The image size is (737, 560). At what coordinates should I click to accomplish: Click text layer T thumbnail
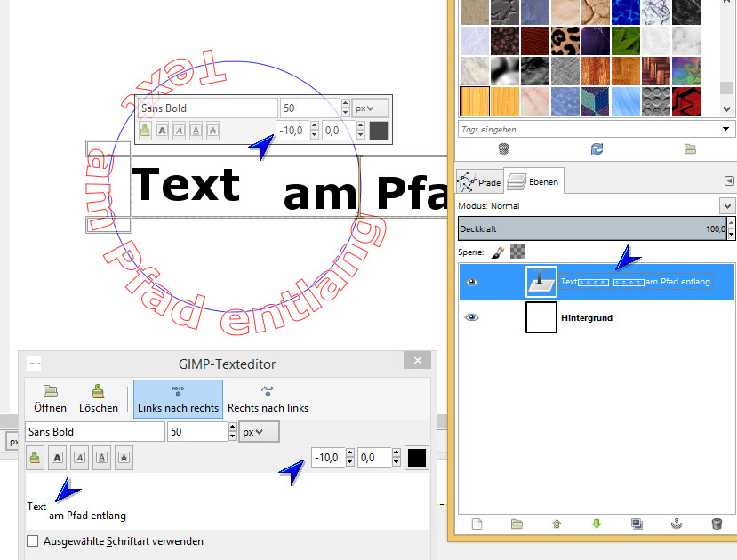tap(541, 282)
